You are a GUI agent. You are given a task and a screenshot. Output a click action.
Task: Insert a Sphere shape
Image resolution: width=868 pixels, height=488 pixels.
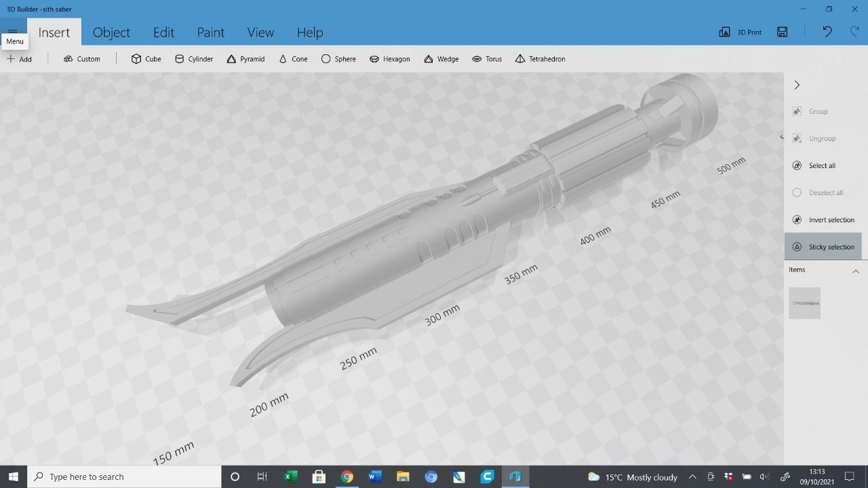point(338,59)
